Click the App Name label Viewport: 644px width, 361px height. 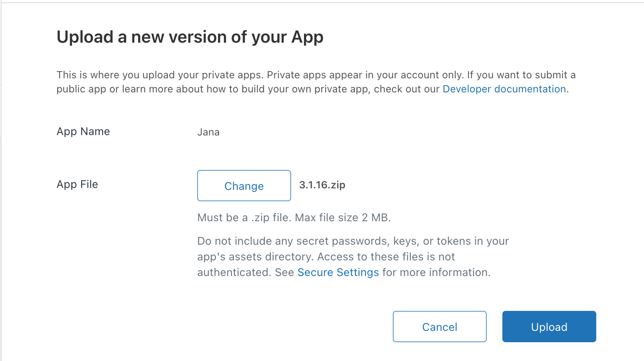click(83, 132)
